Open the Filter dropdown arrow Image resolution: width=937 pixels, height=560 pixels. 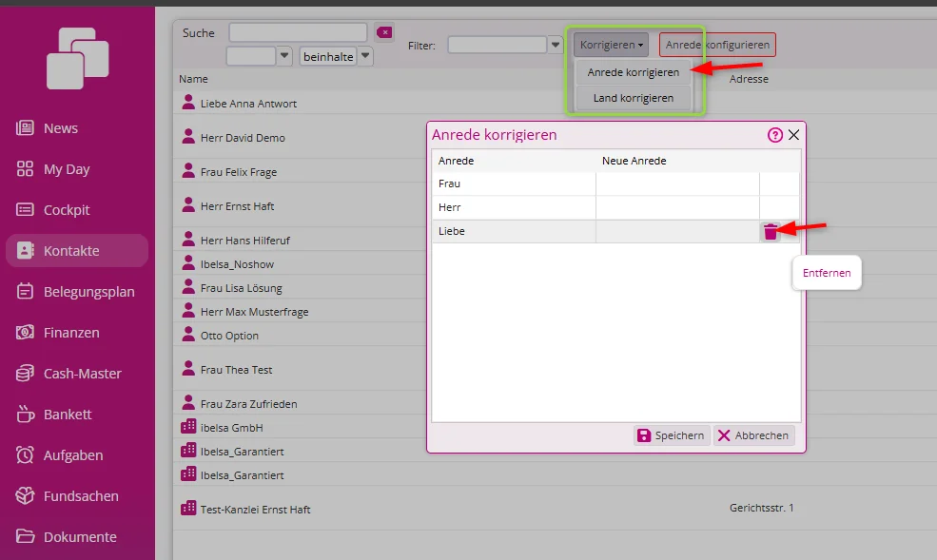tap(556, 45)
